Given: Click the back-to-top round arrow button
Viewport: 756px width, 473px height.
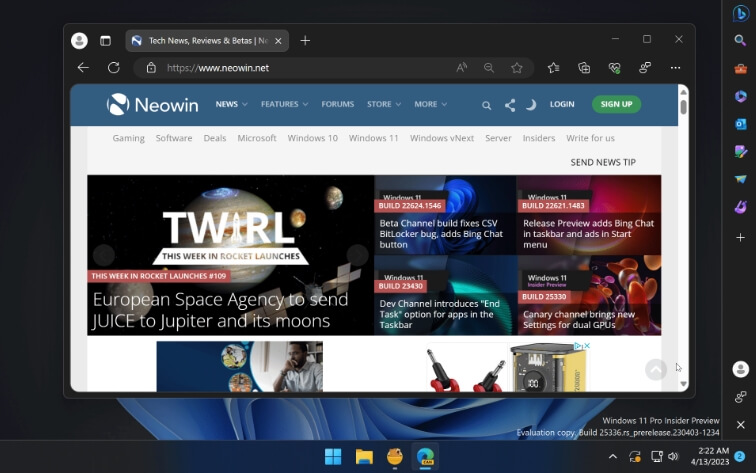Looking at the screenshot, I should (656, 370).
